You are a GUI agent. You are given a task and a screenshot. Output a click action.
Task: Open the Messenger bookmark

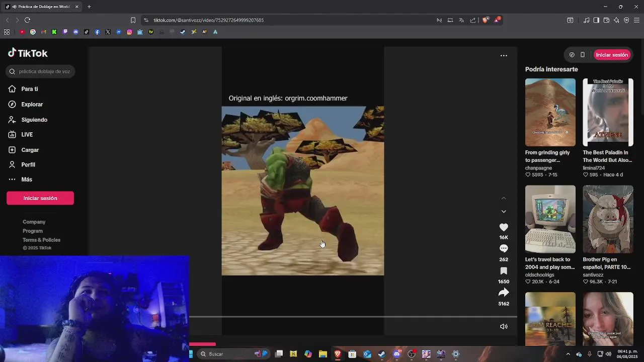(x=119, y=32)
